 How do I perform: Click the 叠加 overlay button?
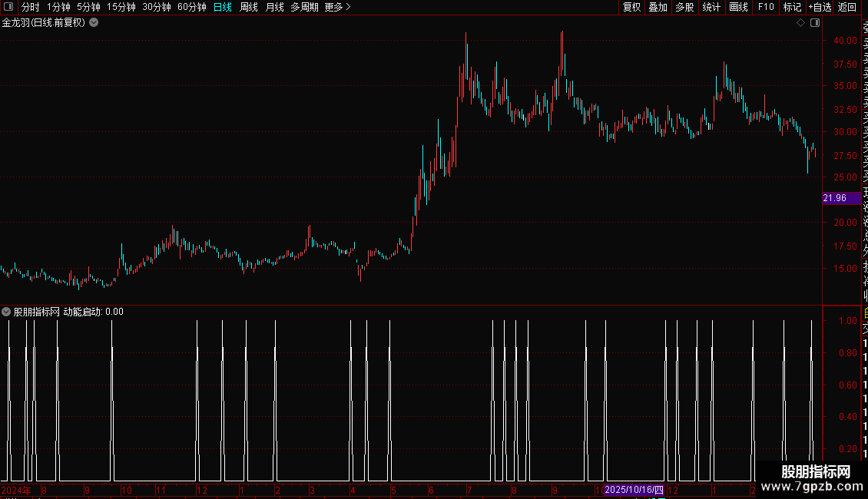coord(658,7)
